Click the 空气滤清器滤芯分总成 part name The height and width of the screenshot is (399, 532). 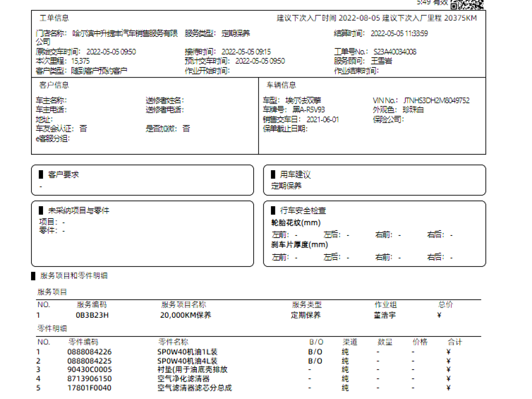[195, 388]
